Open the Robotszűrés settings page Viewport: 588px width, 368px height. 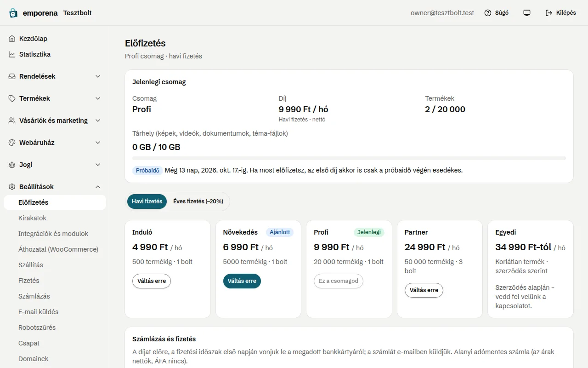pos(55,328)
